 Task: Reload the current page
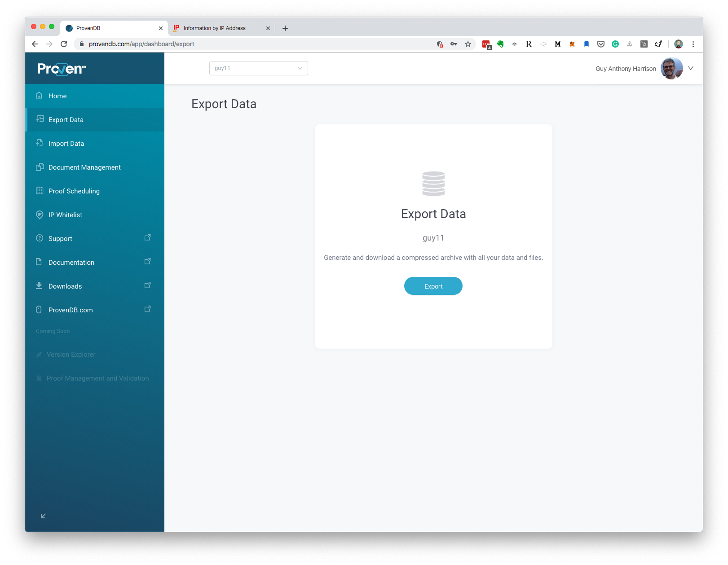click(64, 44)
